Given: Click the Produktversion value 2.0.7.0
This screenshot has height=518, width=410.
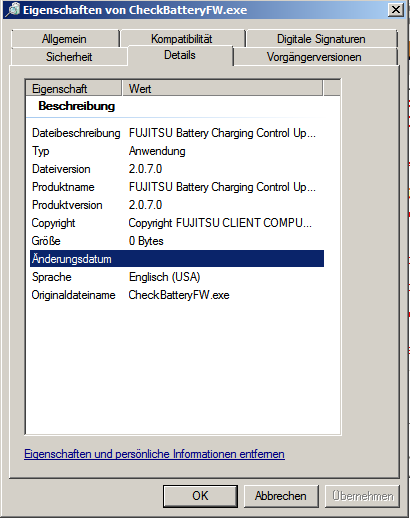Looking at the screenshot, I should [145, 205].
